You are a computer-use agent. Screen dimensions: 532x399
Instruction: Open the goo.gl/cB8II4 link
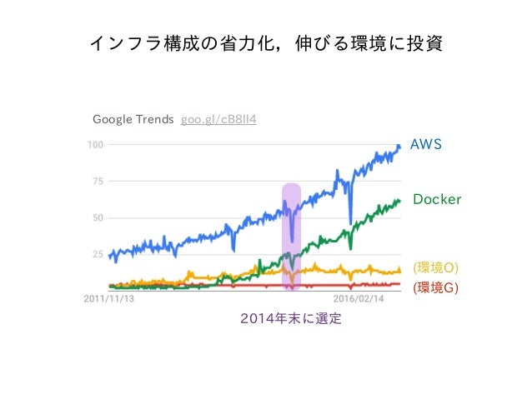218,120
